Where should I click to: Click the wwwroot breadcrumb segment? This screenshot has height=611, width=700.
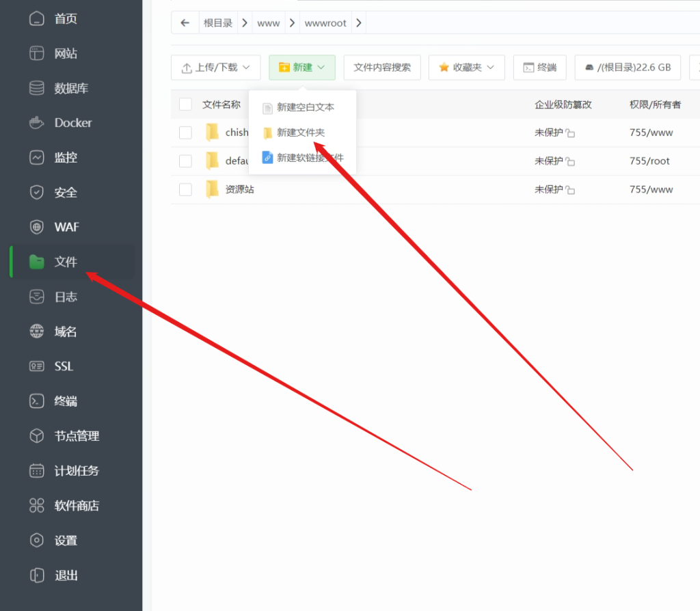(x=325, y=23)
